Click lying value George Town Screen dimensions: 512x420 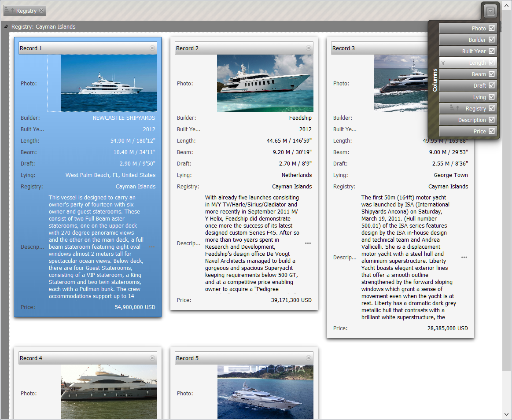coord(451,175)
